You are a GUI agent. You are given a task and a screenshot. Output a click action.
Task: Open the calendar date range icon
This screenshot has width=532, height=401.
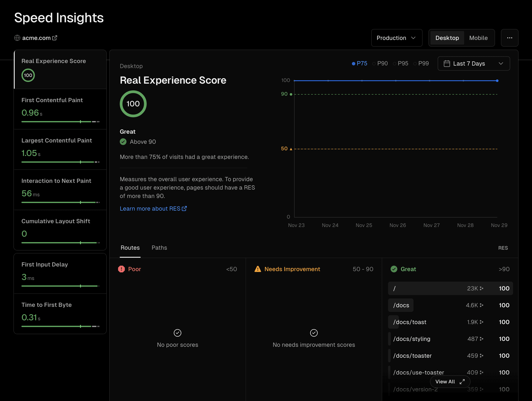click(447, 63)
